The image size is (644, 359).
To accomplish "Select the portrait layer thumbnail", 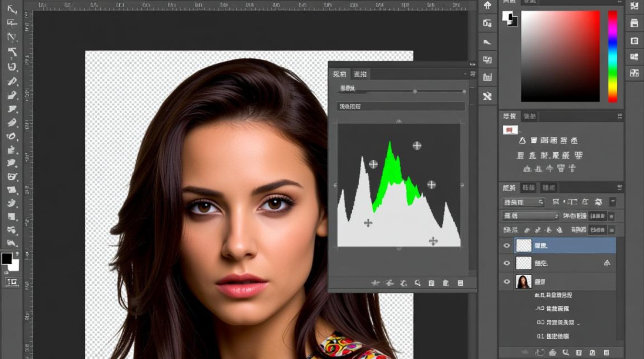I will point(523,282).
